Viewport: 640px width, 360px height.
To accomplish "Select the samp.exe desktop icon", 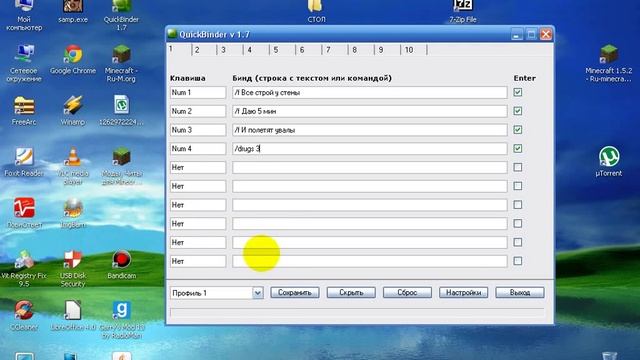I will click(x=73, y=11).
